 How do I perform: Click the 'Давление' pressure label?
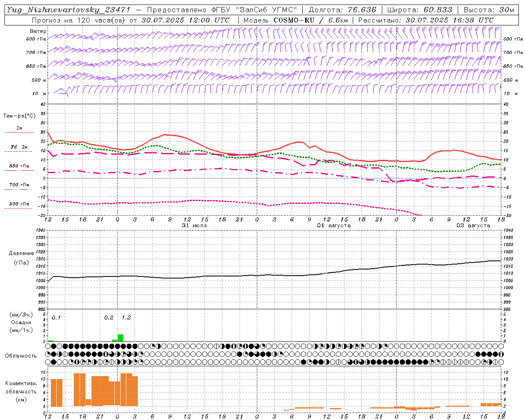21,253
